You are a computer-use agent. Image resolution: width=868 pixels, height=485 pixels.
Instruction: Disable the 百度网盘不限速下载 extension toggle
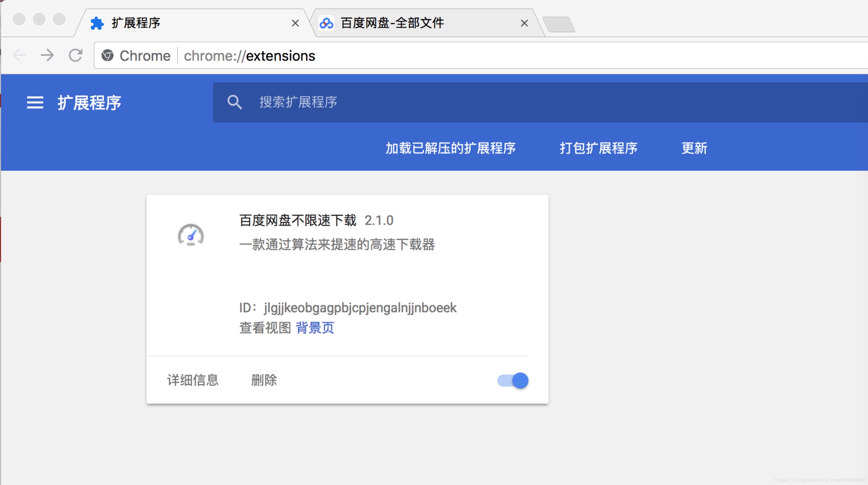pyautogui.click(x=513, y=381)
